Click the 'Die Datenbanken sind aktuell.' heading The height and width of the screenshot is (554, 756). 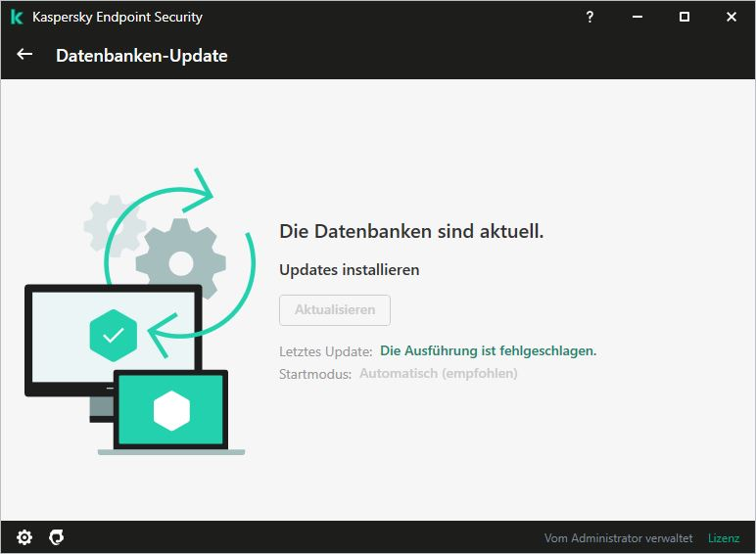pos(411,231)
